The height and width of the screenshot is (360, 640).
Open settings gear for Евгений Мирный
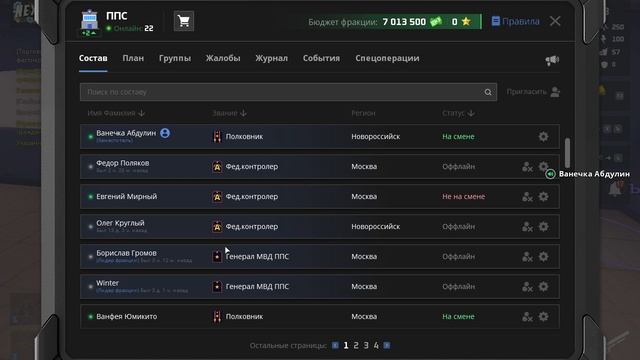coord(543,196)
